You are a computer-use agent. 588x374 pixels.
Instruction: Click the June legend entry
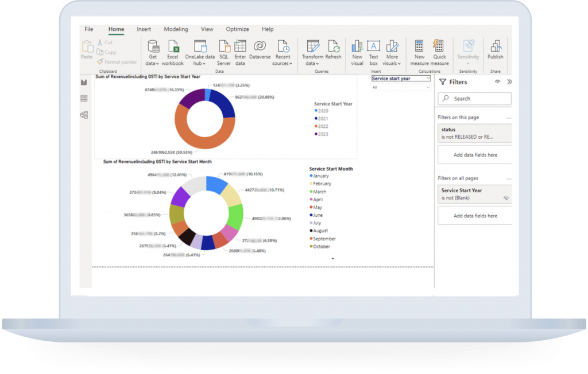[x=316, y=215]
